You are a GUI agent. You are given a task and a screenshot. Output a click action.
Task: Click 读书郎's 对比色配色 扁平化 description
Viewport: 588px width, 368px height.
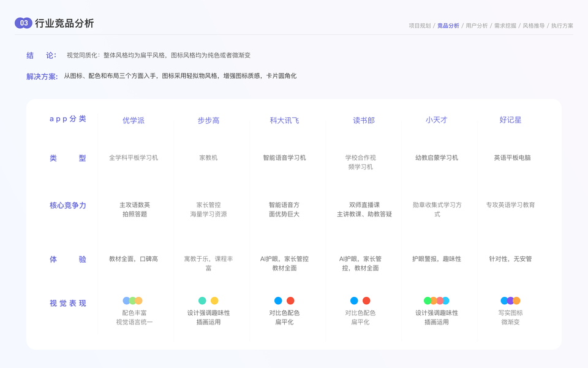click(x=360, y=317)
